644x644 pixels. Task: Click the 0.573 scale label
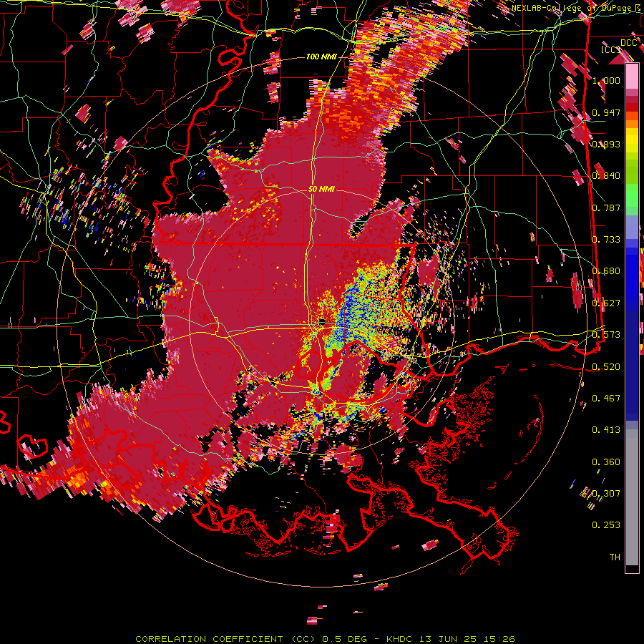click(x=606, y=335)
